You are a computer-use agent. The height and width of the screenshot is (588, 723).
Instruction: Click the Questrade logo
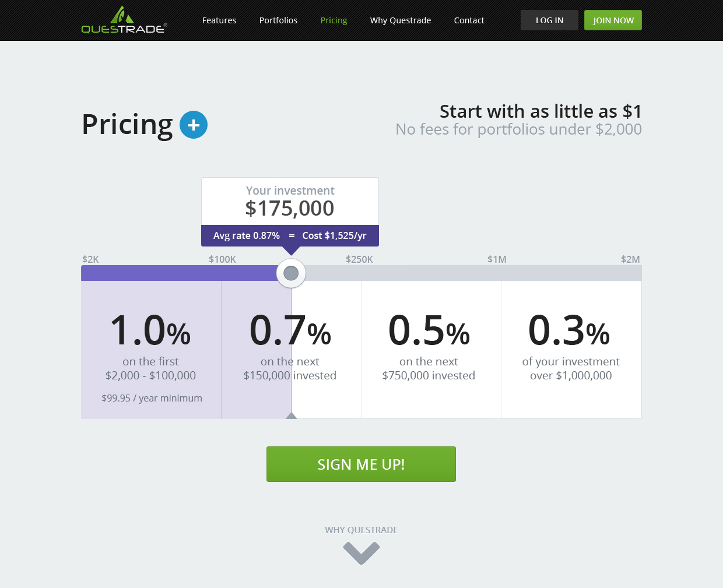tap(124, 20)
